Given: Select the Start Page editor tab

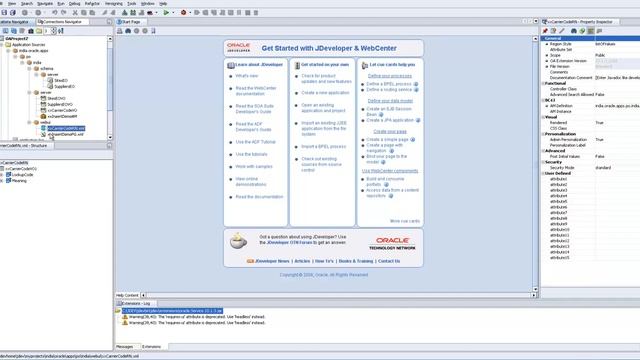Looking at the screenshot, I should point(131,22).
